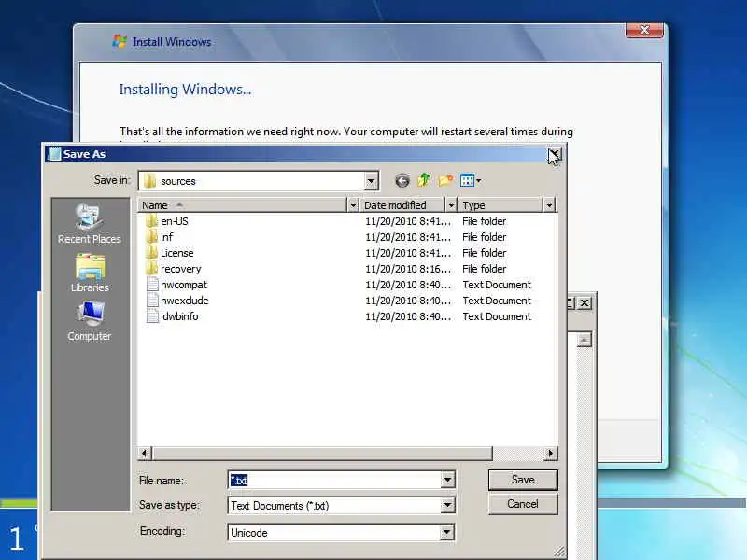Open Computer in sidebar
This screenshot has width=747, height=560.
[x=89, y=321]
